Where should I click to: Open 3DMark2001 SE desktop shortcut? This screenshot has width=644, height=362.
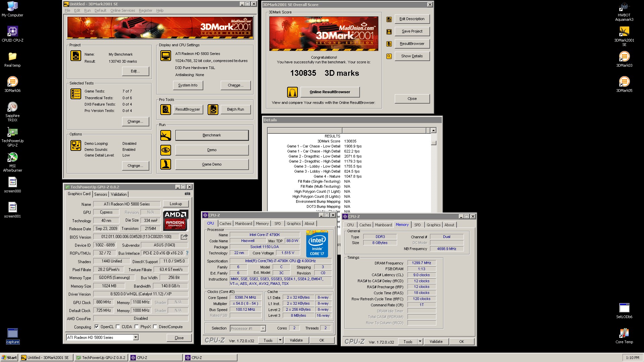(624, 36)
